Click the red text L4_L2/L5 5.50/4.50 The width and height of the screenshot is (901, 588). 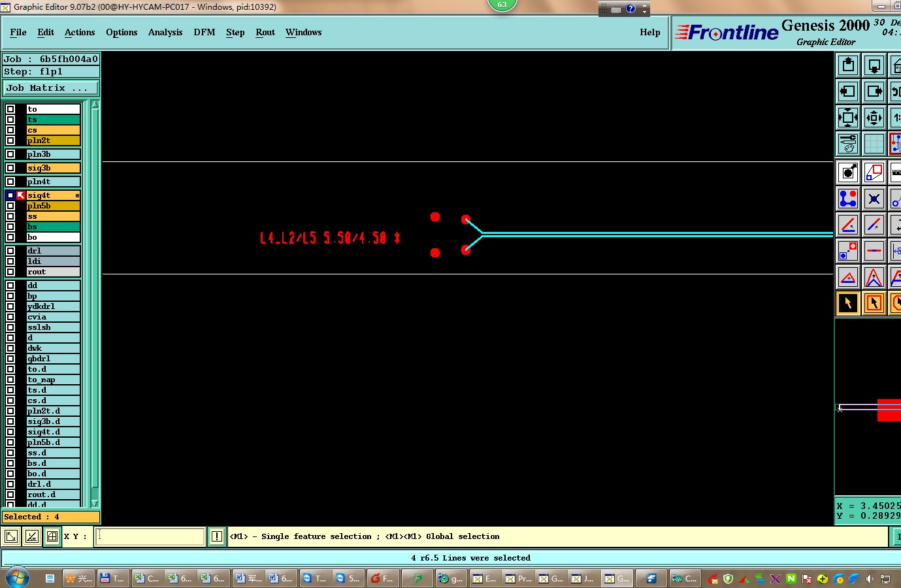(x=323, y=238)
